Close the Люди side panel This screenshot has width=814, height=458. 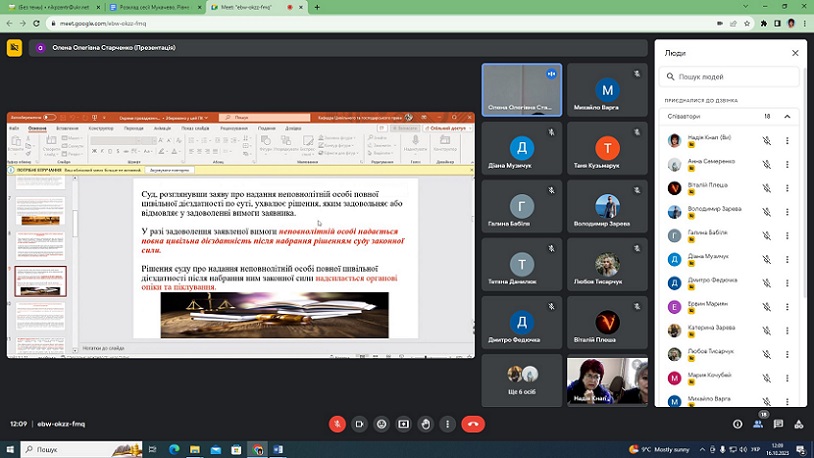[x=795, y=53]
